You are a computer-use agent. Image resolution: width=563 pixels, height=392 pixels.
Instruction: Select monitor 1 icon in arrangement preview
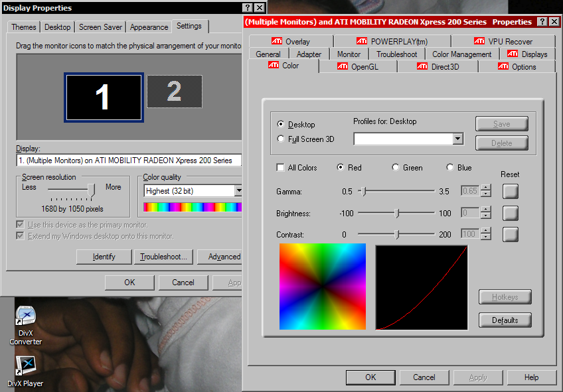click(103, 98)
